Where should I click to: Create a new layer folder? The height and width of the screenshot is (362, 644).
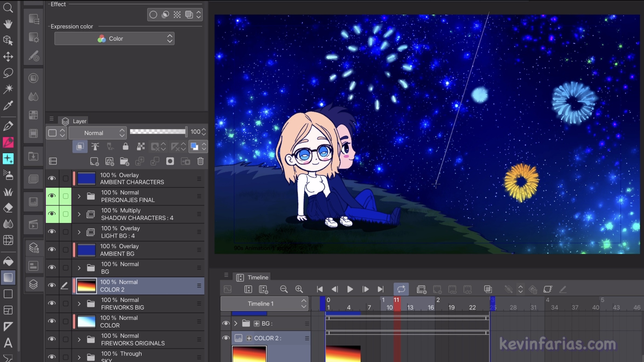(x=124, y=161)
